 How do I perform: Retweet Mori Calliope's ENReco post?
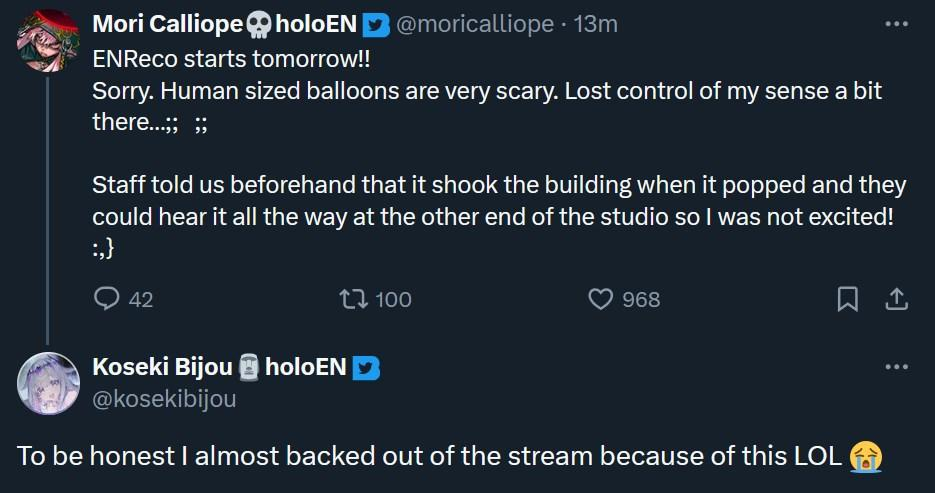click(351, 298)
